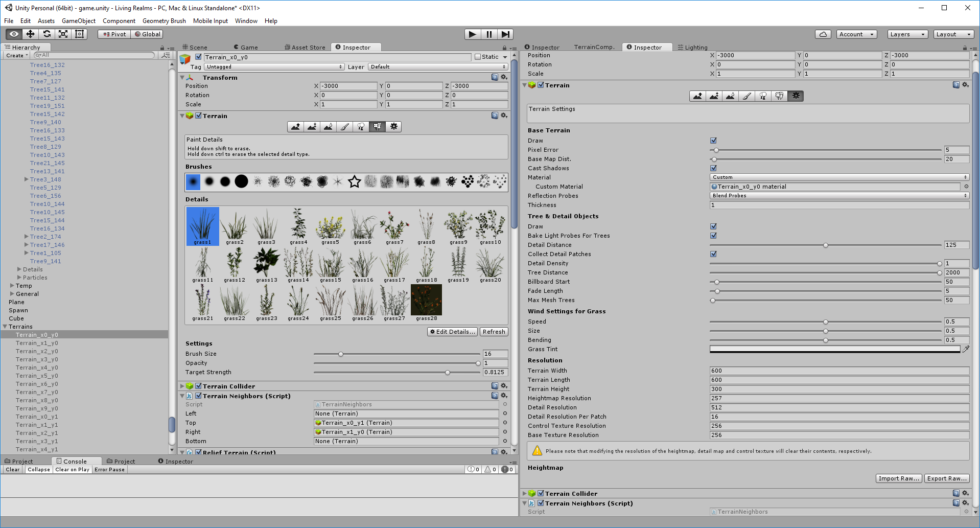980x528 pixels.
Task: Select the Move transform tool
Action: tap(30, 34)
